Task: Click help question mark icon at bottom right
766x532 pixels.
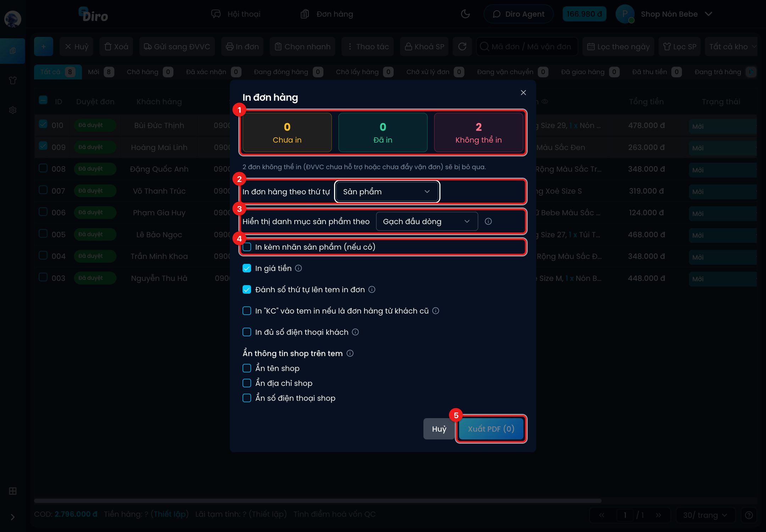Action: (749, 515)
